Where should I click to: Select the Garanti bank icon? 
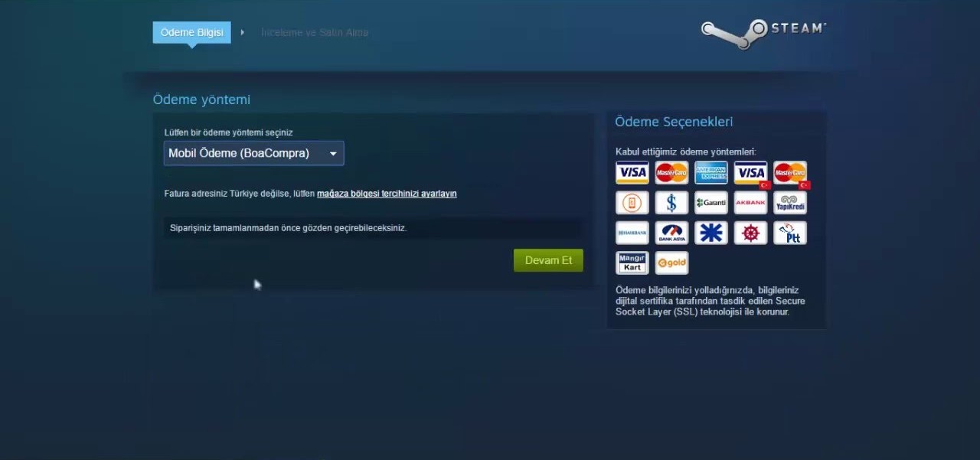(x=711, y=203)
